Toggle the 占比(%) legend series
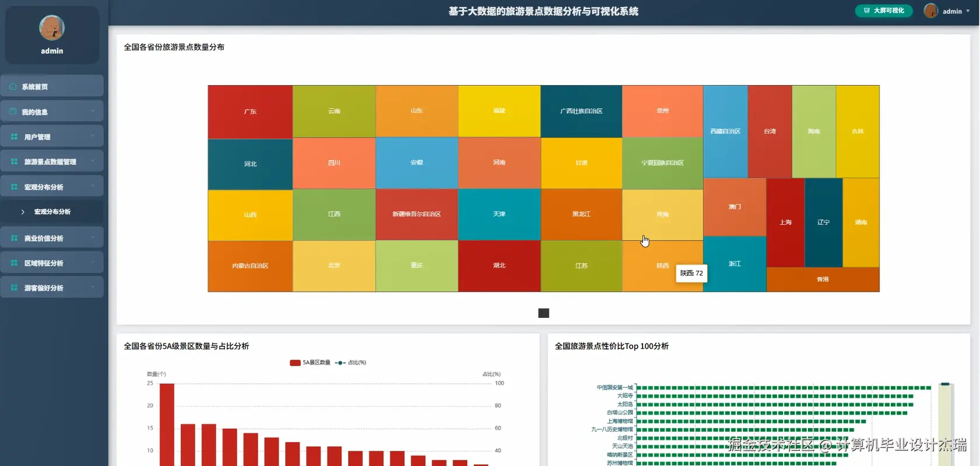Screen dimensions: 980x466 pyautogui.click(x=350, y=362)
